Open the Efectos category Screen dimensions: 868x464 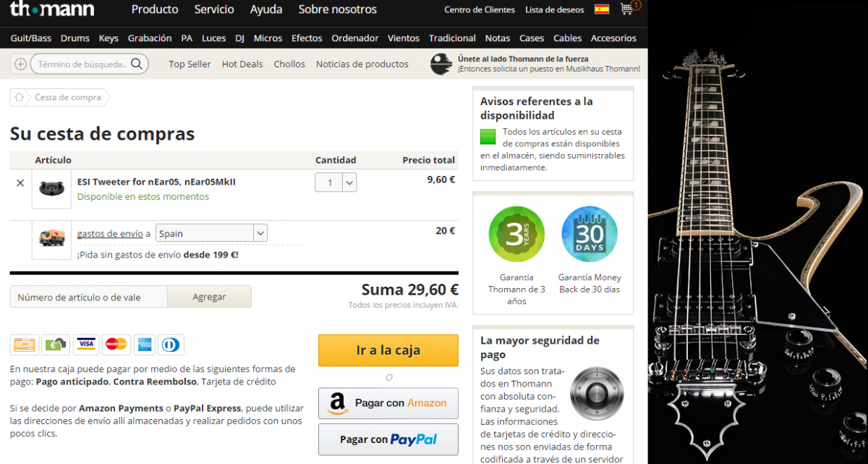tap(307, 38)
